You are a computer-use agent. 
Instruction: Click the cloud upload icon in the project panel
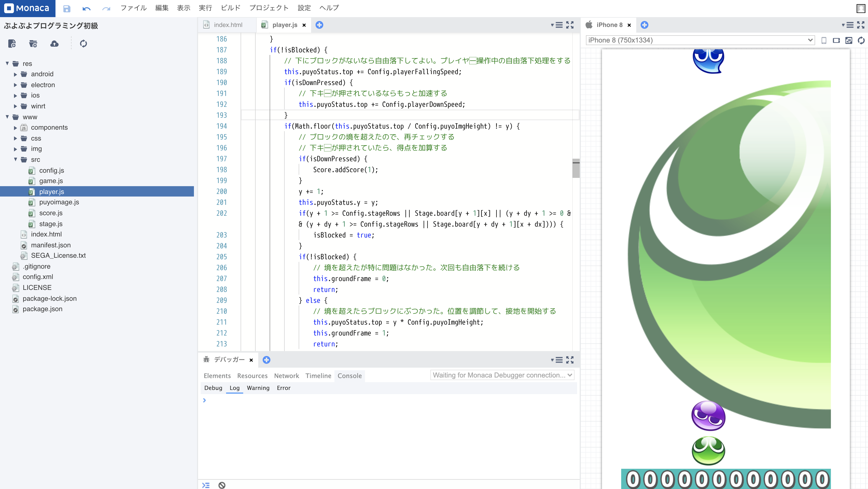(54, 44)
